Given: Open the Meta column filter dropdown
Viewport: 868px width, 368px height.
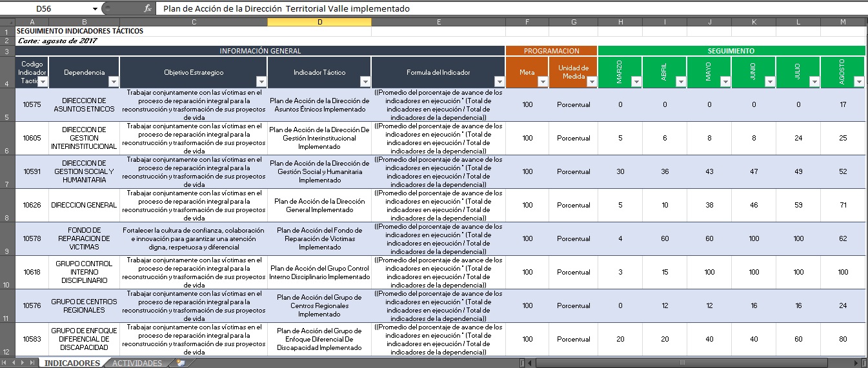Looking at the screenshot, I should [543, 82].
